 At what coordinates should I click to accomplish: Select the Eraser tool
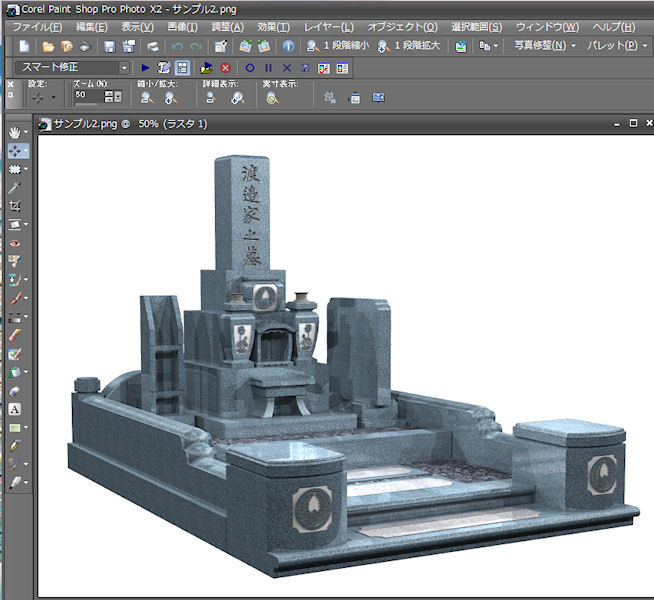click(15, 335)
